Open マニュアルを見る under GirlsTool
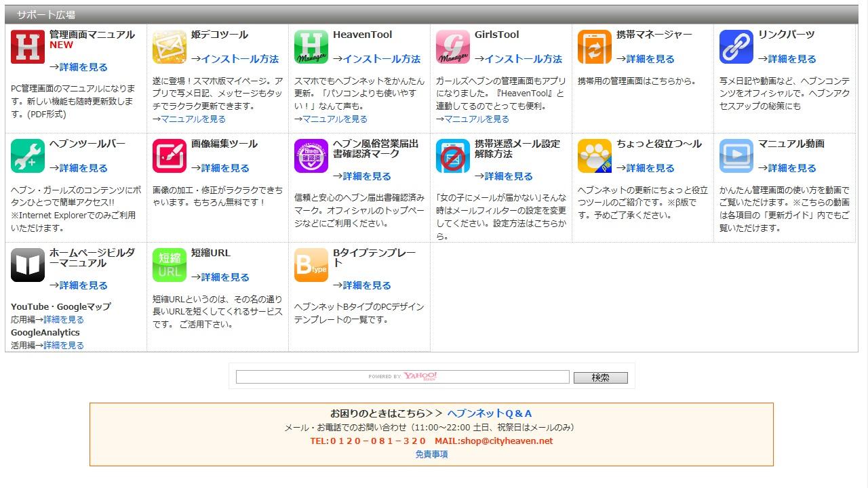This screenshot has width=868, height=488. [477, 119]
